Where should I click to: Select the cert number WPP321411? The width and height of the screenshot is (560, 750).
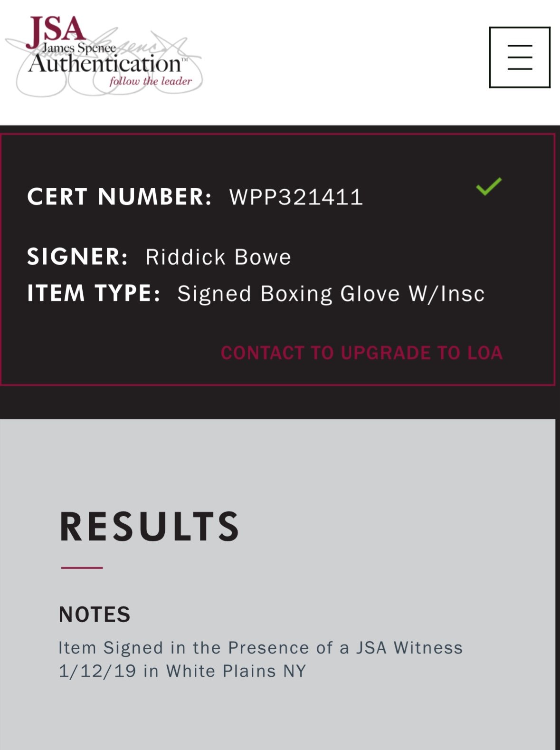296,197
